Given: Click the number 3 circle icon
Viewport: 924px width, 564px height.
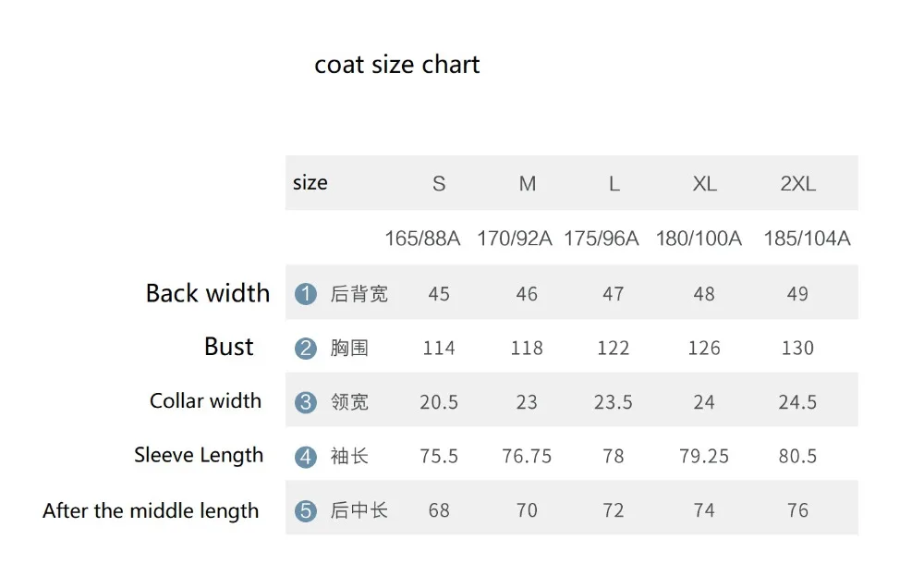Looking at the screenshot, I should [306, 402].
